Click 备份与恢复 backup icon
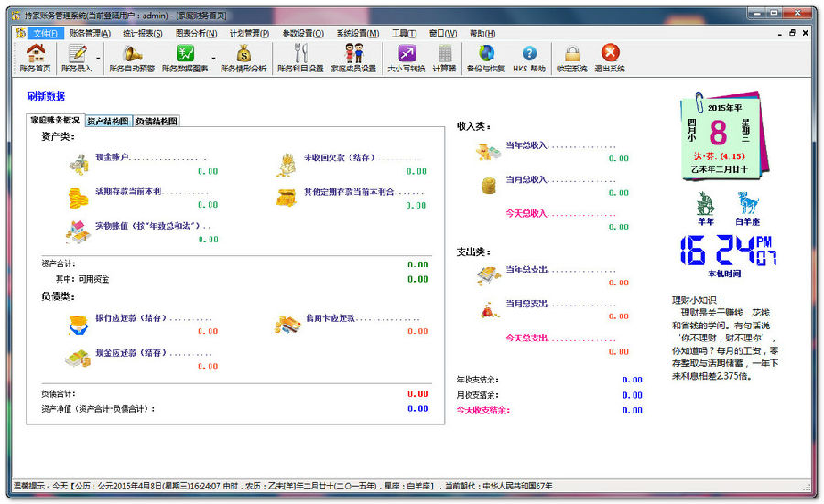The image size is (824, 504). (x=486, y=59)
